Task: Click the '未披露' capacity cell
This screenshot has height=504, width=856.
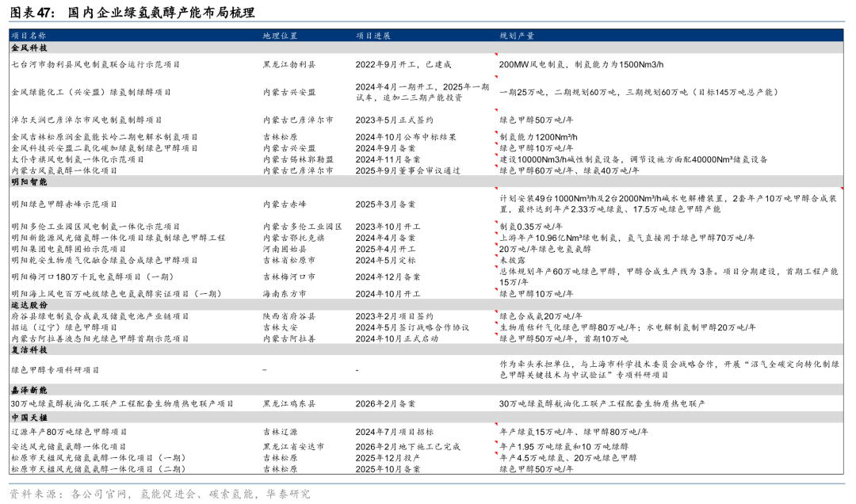Action: (513, 261)
